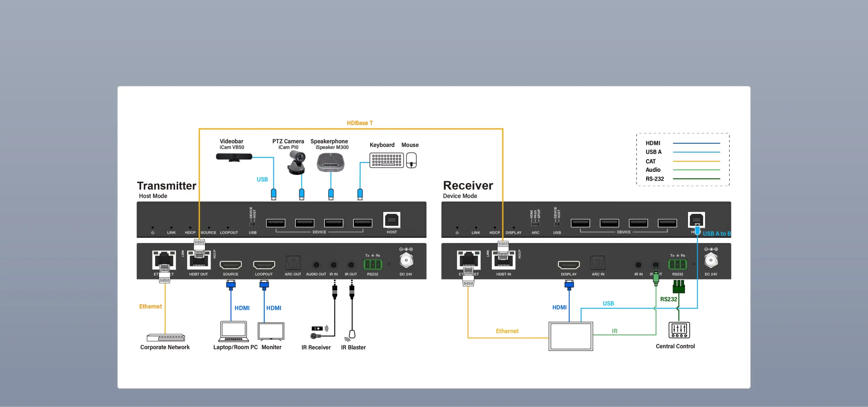868x407 pixels.
Task: Click the receiver DISPLAY HDMI port
Action: tap(569, 265)
